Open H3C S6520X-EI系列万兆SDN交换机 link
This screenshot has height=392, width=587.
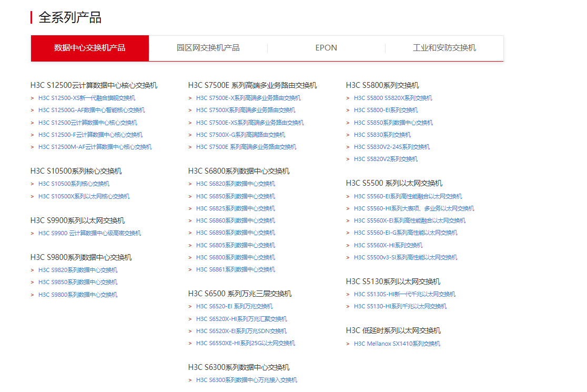tap(241, 331)
